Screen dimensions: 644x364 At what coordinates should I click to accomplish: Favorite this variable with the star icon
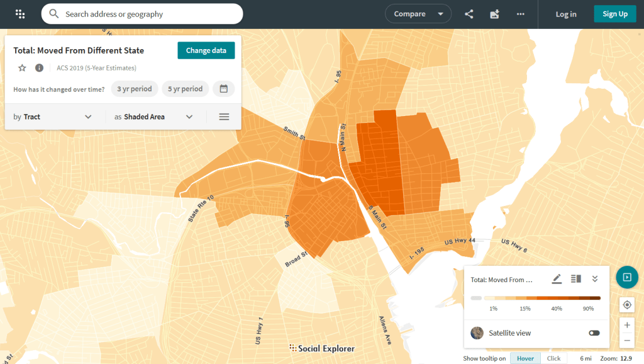coord(22,68)
